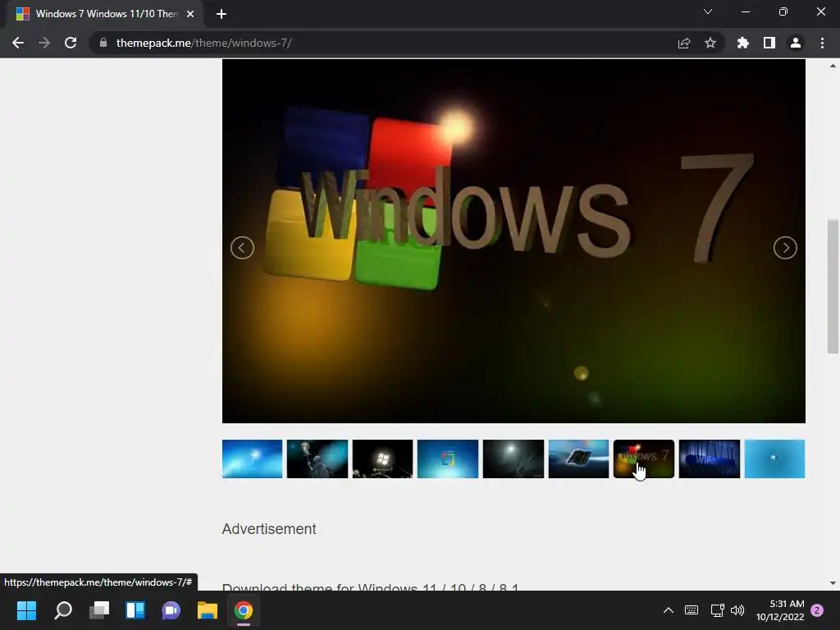Open the Widgets taskbar icon
840x630 pixels.
point(135,610)
